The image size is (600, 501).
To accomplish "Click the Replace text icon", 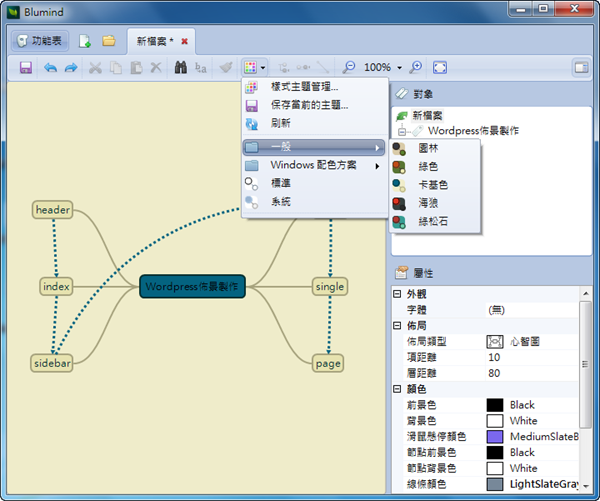I will (201, 68).
